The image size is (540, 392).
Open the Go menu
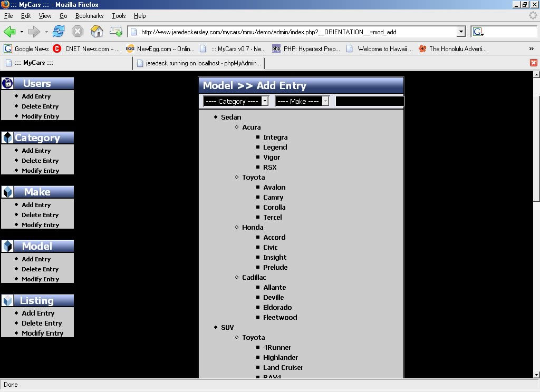(63, 16)
